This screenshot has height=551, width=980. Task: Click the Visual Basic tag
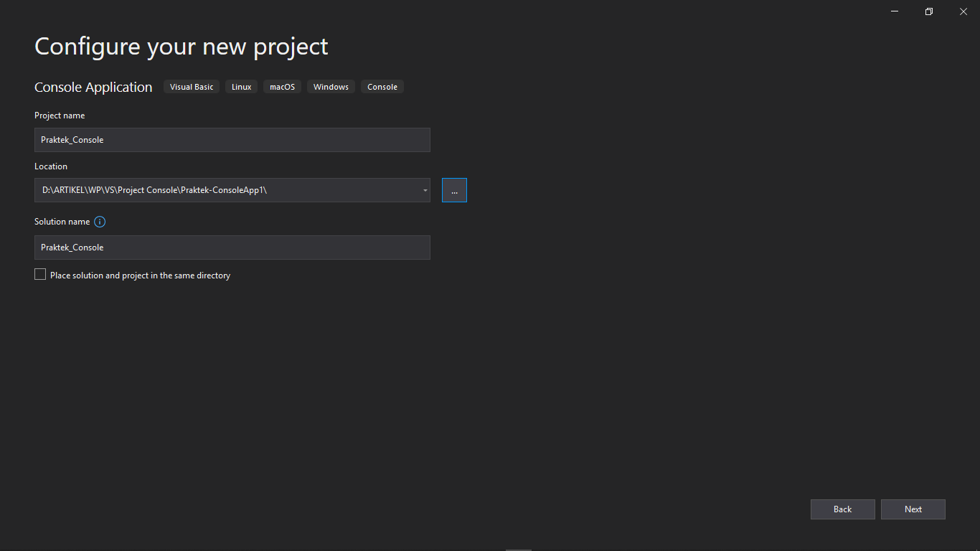(192, 87)
